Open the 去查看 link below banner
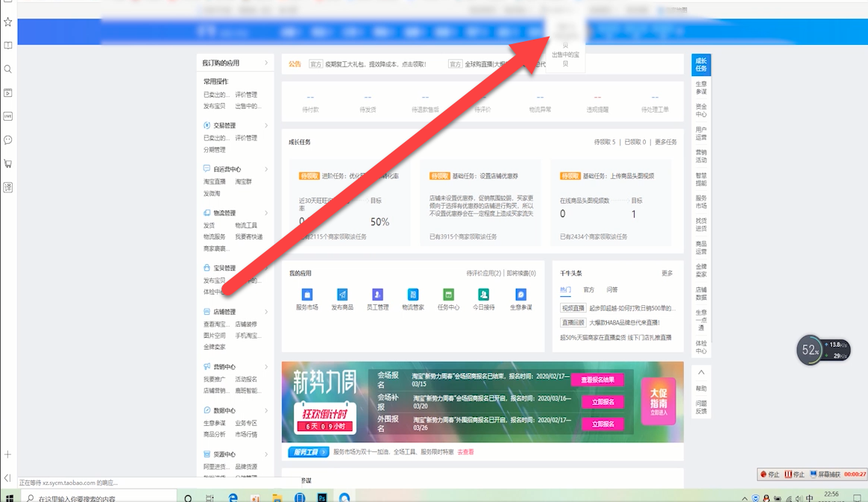 pos(465,452)
